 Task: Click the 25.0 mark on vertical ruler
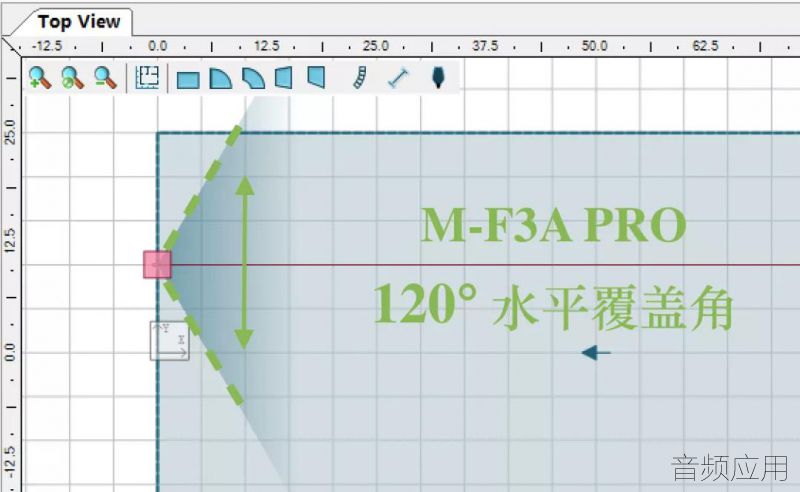[x=10, y=132]
